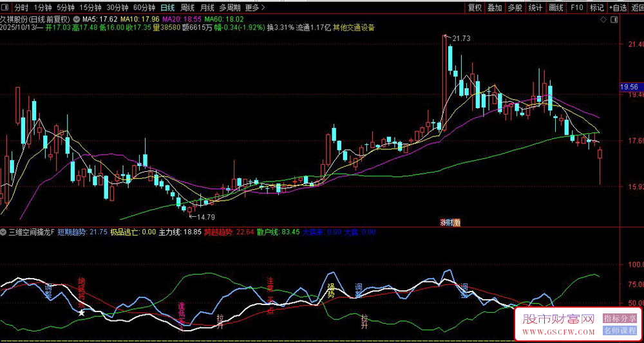Select the 日线 daily chart tab
Screen dimensions: 644x343
tap(167, 7)
